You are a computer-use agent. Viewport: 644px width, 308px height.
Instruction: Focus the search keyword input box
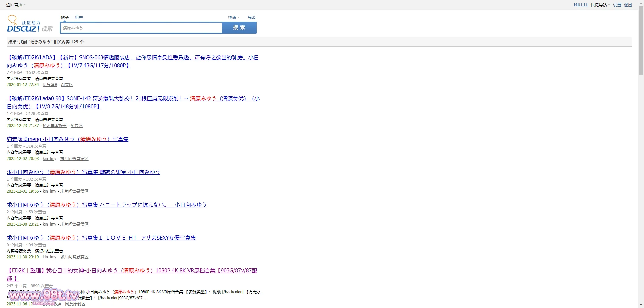coord(141,28)
